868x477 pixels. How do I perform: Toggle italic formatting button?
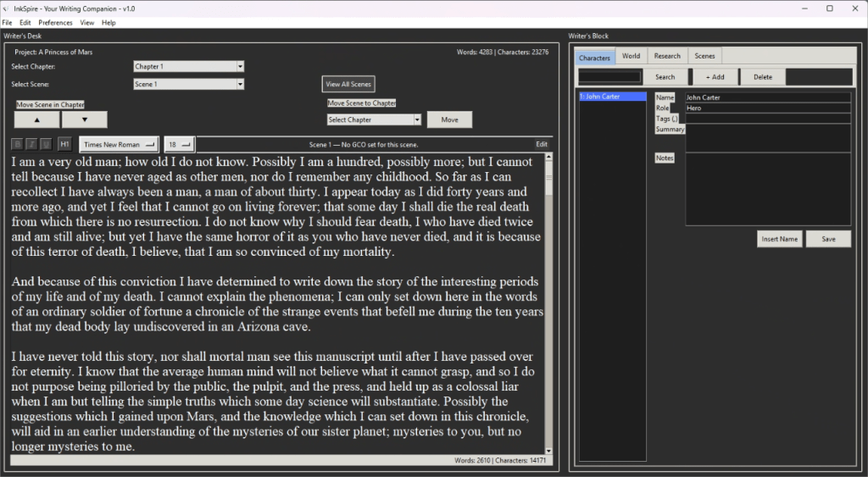tap(31, 144)
